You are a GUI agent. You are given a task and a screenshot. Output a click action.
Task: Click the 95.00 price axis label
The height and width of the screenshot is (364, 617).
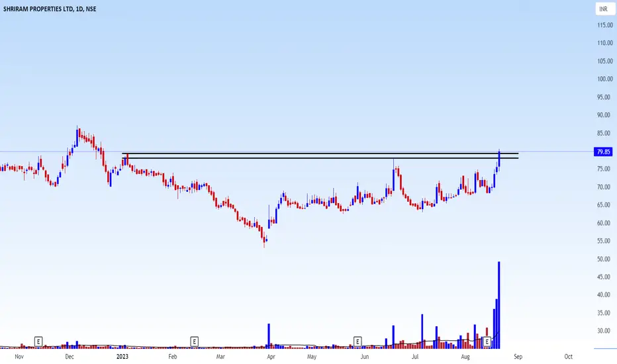pos(605,97)
